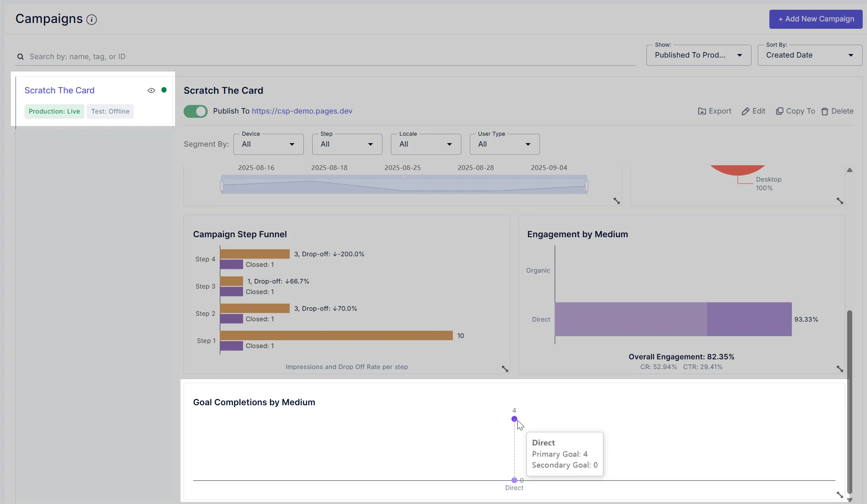Expand the Campaign Step Funnel chart
The width and height of the screenshot is (867, 504).
pos(505,369)
